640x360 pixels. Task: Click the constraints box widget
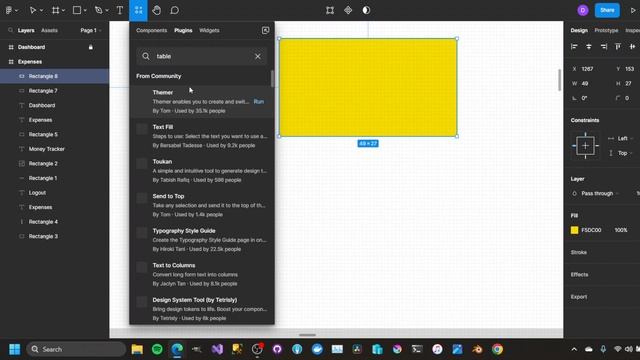tap(585, 146)
